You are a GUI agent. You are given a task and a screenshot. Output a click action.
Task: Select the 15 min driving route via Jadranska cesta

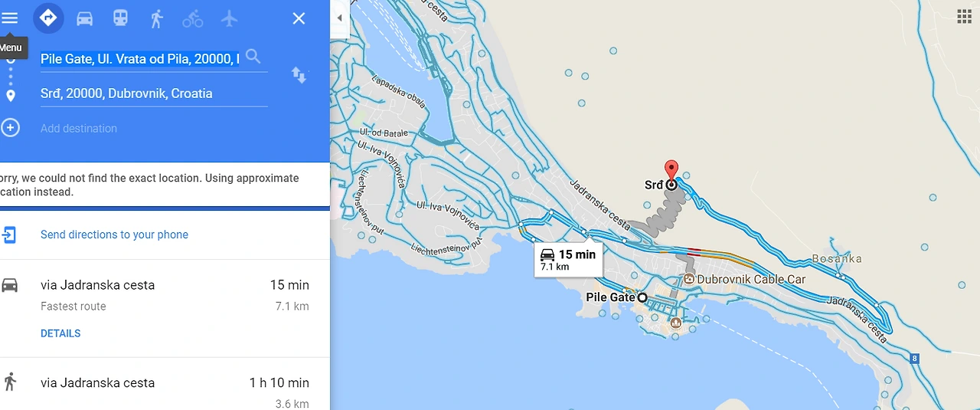tap(165, 308)
